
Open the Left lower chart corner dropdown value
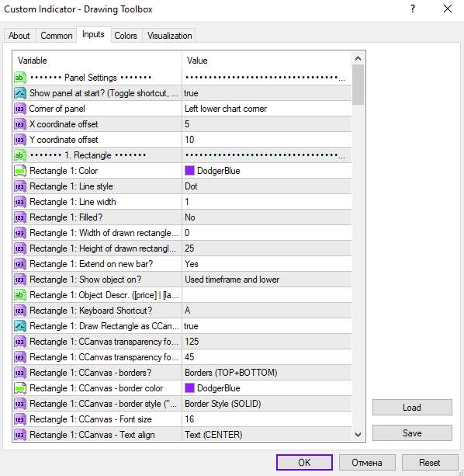point(267,109)
